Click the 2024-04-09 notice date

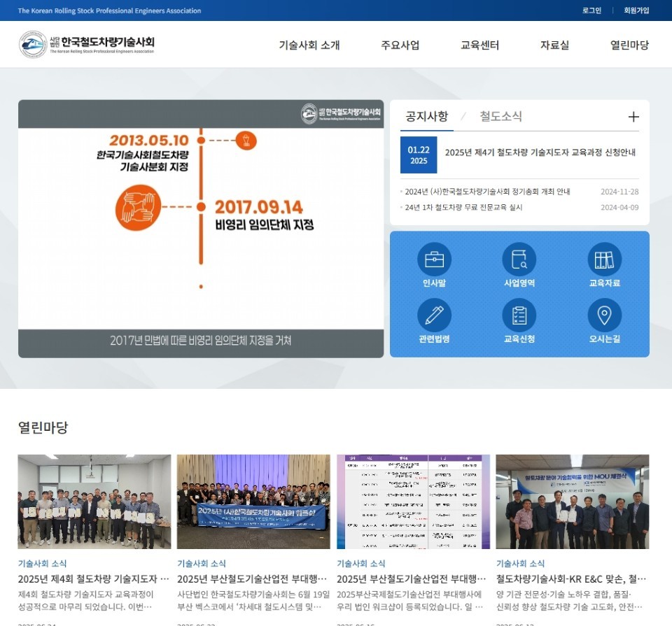[x=619, y=207]
